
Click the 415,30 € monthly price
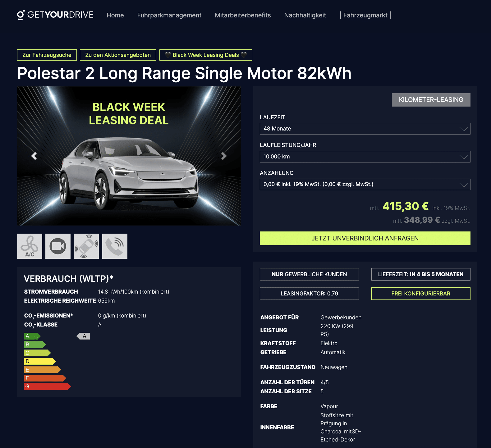click(406, 206)
